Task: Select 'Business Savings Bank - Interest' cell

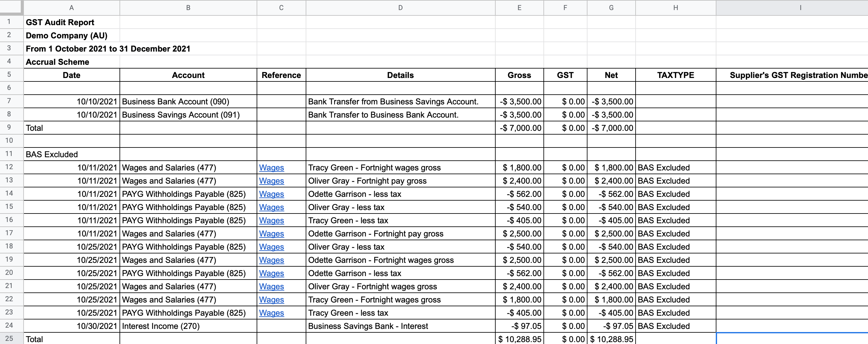Action: [x=400, y=326]
